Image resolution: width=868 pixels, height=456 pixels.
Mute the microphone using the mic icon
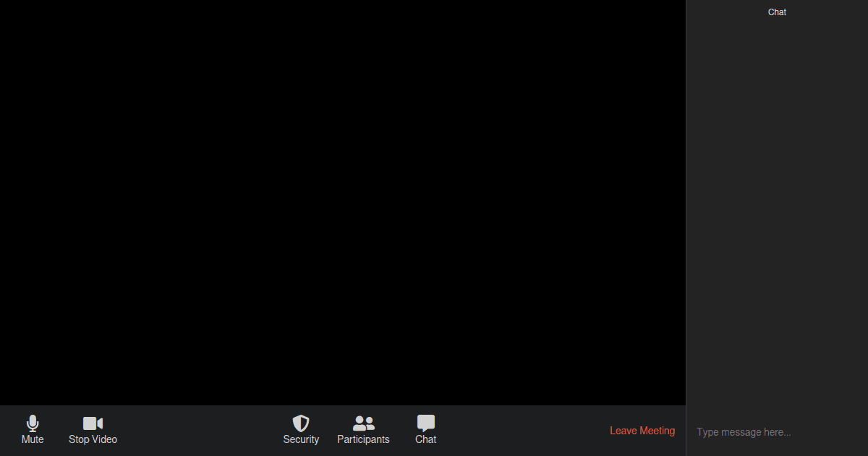click(x=33, y=423)
